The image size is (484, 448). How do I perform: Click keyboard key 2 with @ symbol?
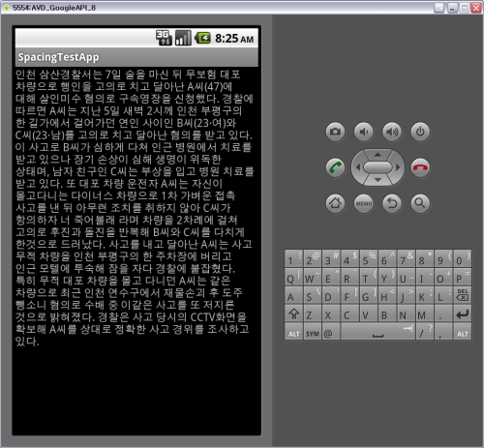click(x=313, y=258)
